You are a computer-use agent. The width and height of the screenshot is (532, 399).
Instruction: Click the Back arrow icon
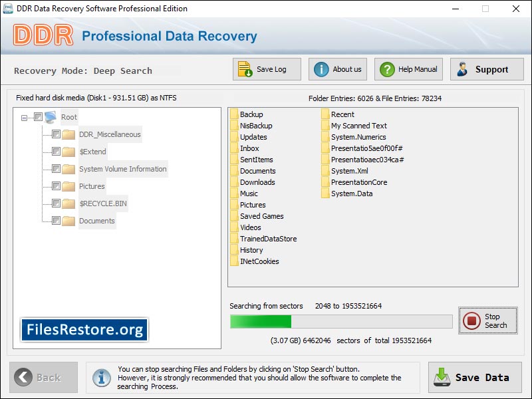pos(25,377)
